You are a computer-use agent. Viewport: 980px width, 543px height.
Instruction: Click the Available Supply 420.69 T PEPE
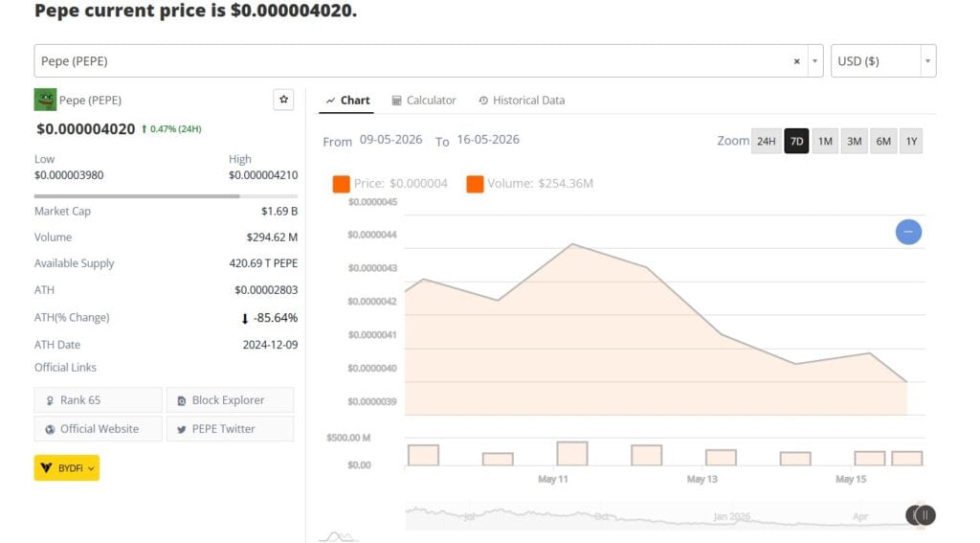tap(263, 263)
